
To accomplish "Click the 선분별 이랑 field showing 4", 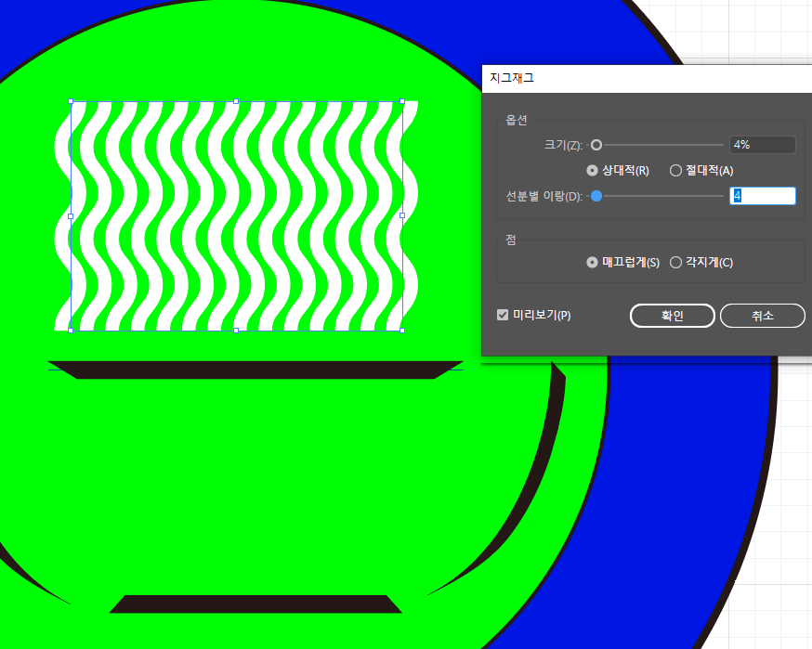I will click(x=762, y=196).
